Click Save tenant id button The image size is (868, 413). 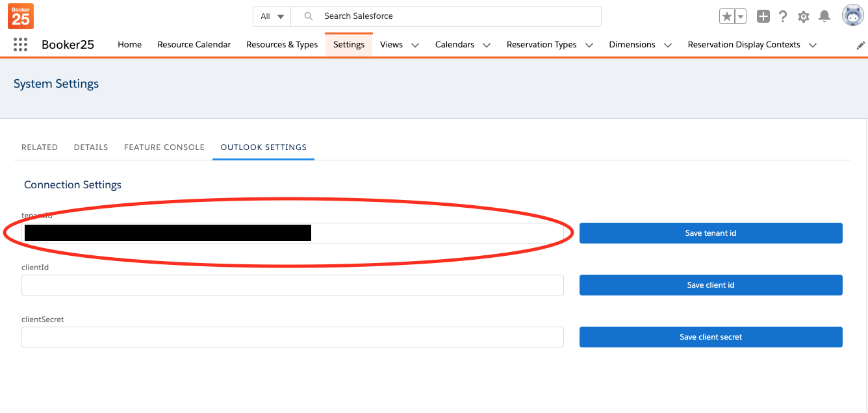[711, 233]
